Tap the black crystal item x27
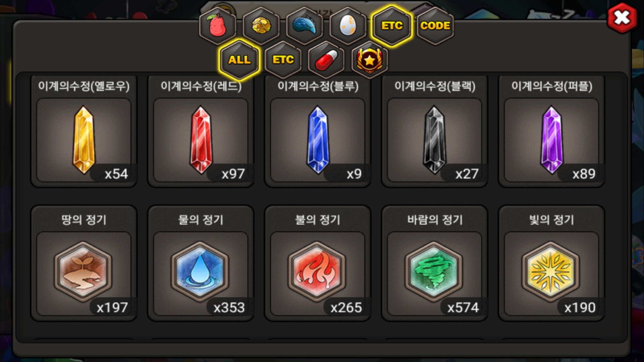The width and height of the screenshot is (644, 362). [x=434, y=131]
